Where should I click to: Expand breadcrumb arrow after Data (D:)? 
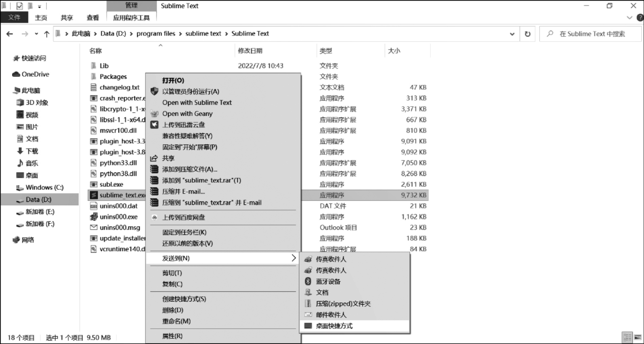pyautogui.click(x=131, y=34)
